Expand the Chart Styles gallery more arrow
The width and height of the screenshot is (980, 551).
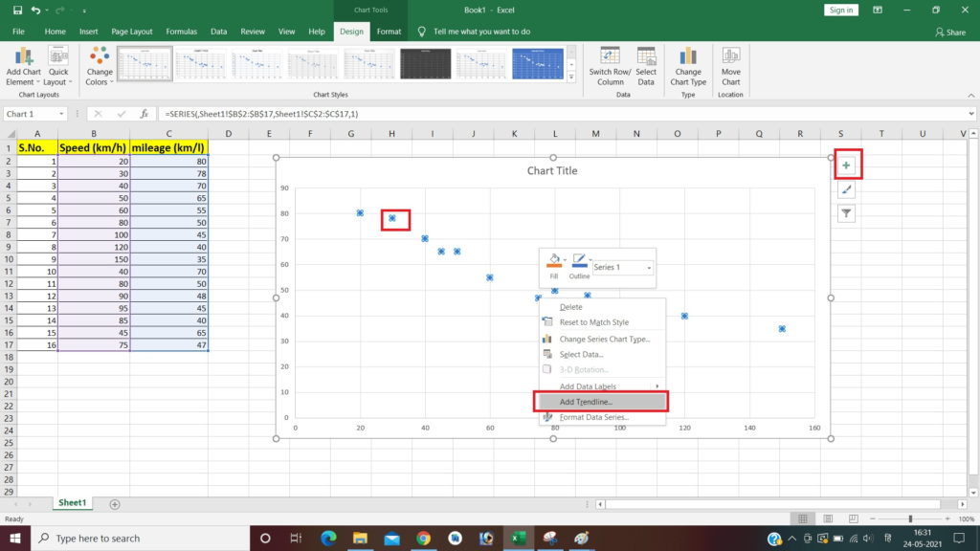[x=571, y=77]
